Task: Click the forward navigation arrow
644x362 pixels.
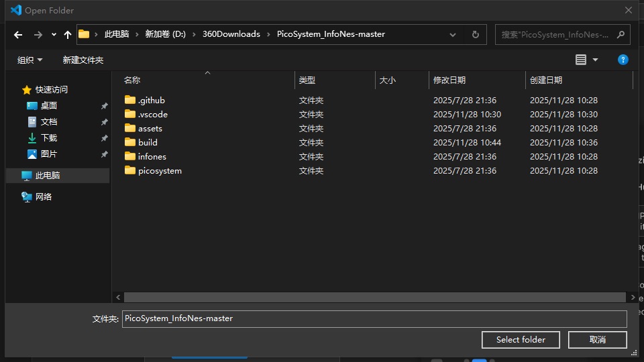Action: [38, 35]
